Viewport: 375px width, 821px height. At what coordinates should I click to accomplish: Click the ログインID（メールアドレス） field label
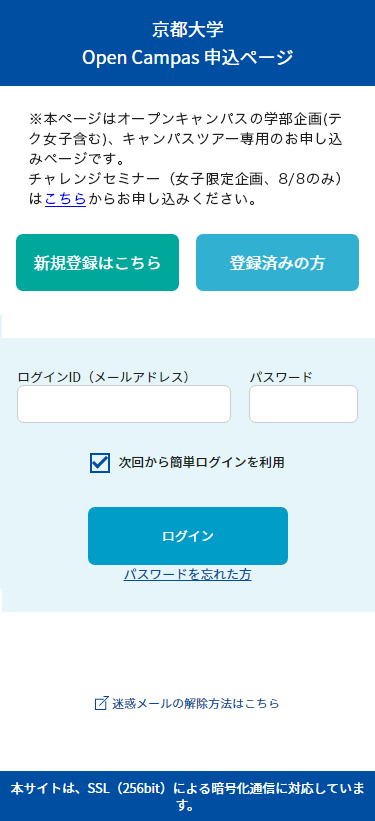(x=103, y=376)
